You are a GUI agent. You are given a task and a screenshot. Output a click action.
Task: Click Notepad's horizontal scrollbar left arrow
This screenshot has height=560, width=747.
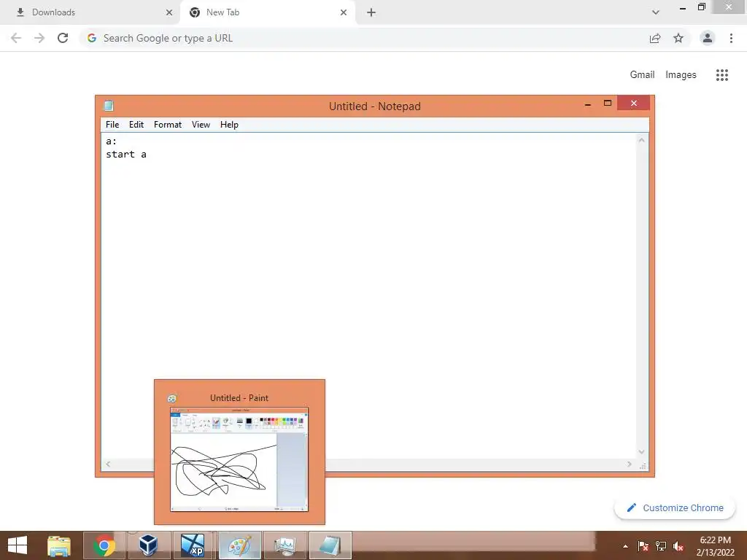click(x=108, y=464)
